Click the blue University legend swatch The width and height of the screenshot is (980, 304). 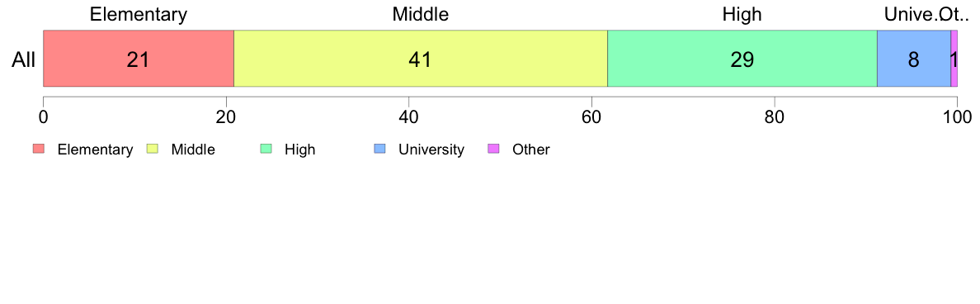click(x=380, y=149)
